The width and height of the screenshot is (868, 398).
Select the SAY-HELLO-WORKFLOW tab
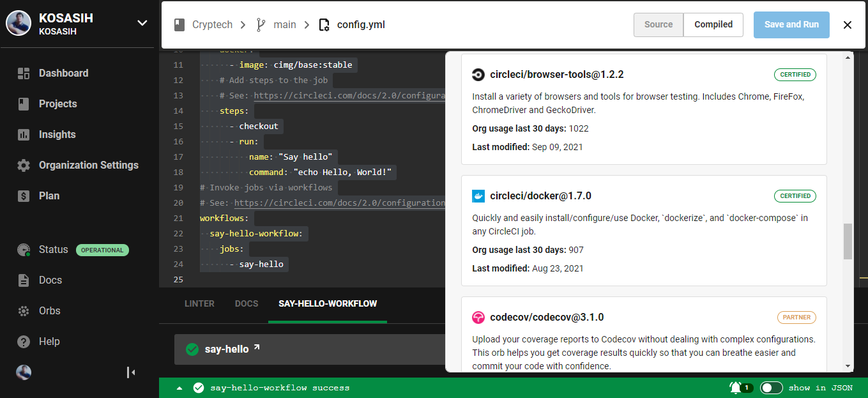[328, 304]
